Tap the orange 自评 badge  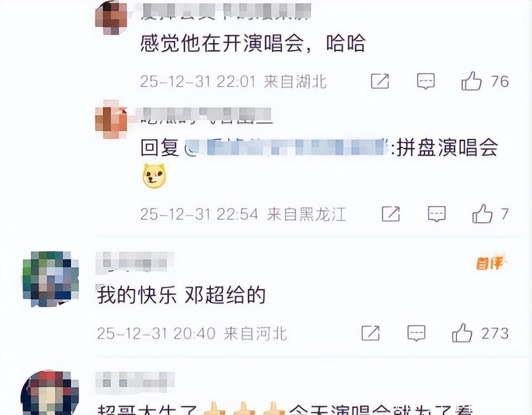pos(491,262)
